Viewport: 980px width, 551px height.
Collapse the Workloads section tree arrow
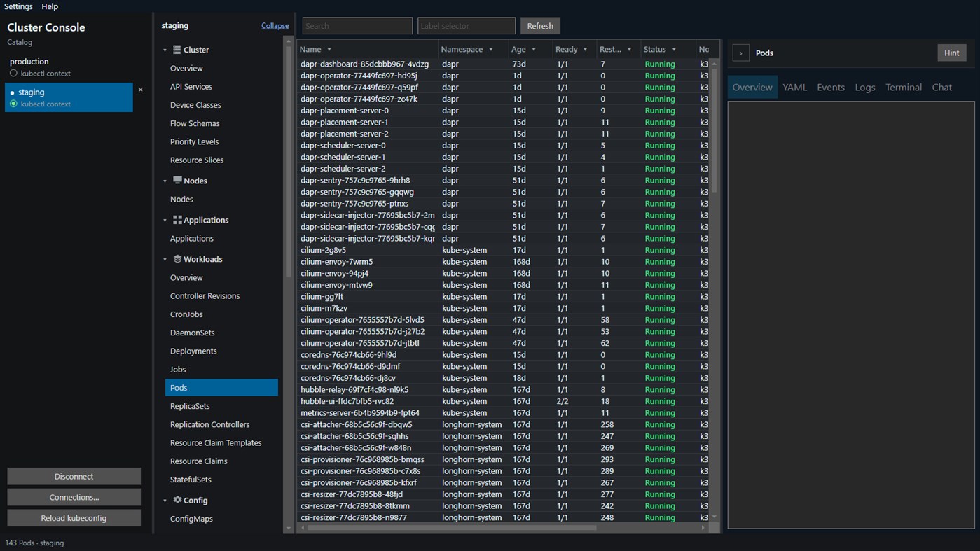165,260
